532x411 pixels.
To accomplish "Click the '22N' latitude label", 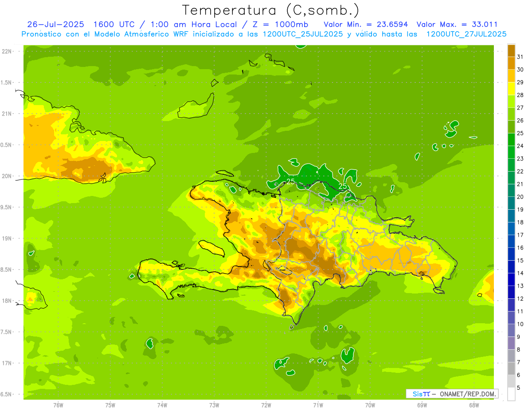I will click(7, 51).
